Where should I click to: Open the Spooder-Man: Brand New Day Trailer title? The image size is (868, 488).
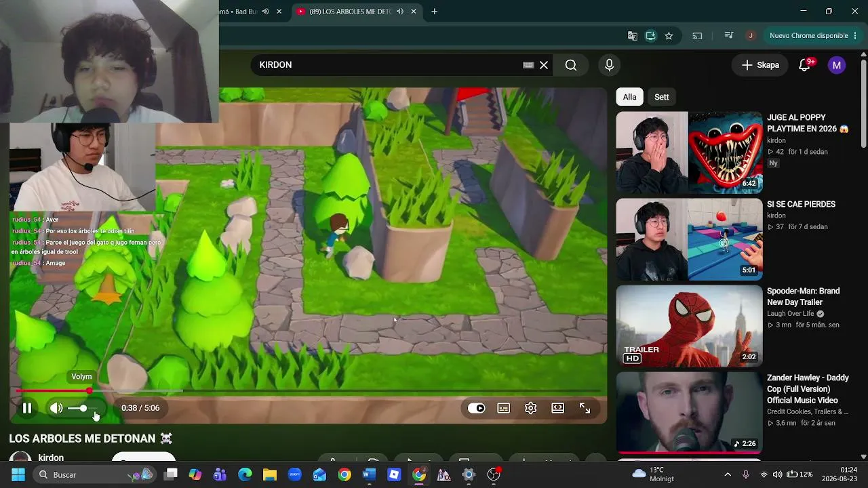pyautogui.click(x=804, y=297)
